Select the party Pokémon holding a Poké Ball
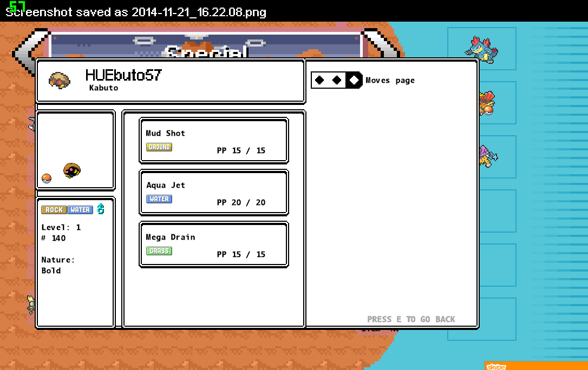The height and width of the screenshot is (370, 588). (487, 103)
